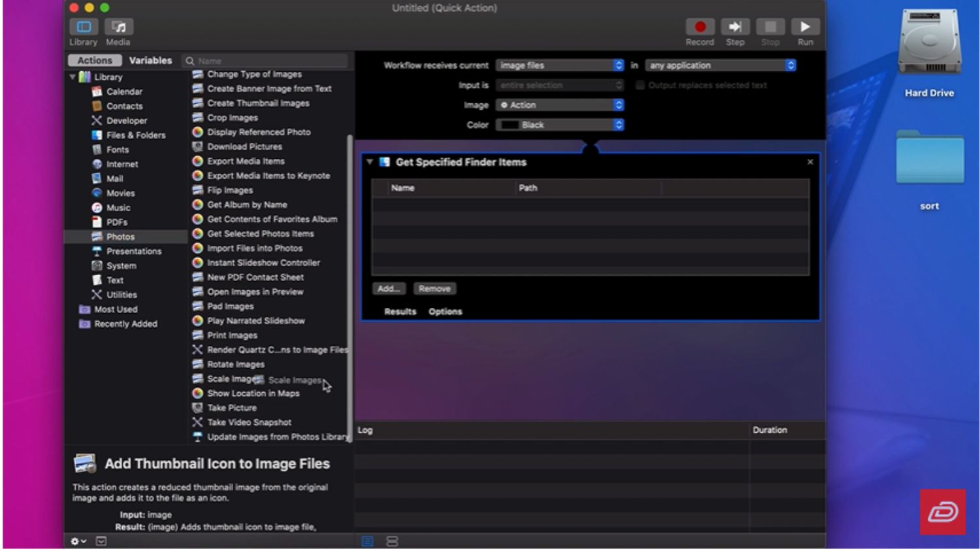Open the Options tab in the action
The width and height of the screenshot is (980, 551).
click(445, 312)
